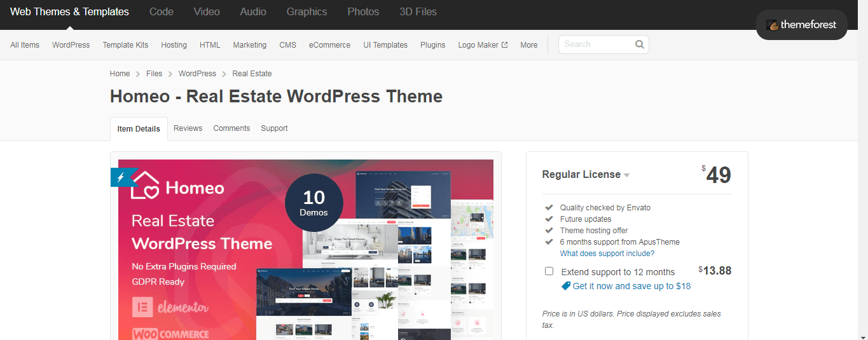Click the external link icon beside Logo Maker
The height and width of the screenshot is (340, 868).
click(505, 45)
